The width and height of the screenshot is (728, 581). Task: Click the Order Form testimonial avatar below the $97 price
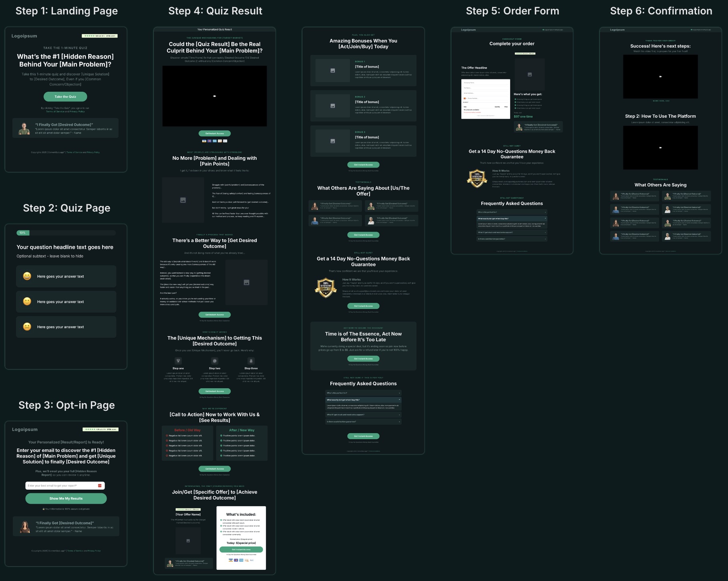pos(519,127)
